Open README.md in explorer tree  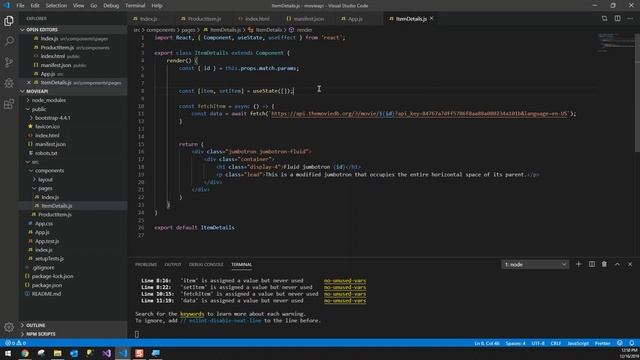tap(46, 294)
